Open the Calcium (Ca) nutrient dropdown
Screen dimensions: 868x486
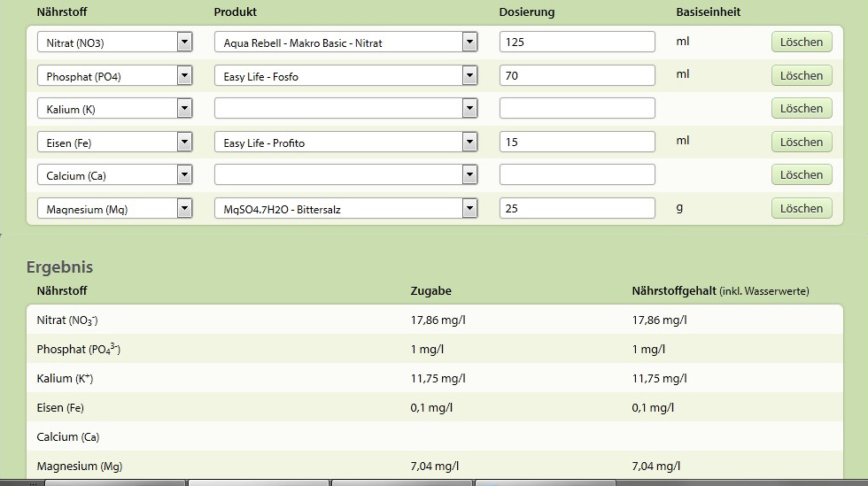tap(114, 175)
